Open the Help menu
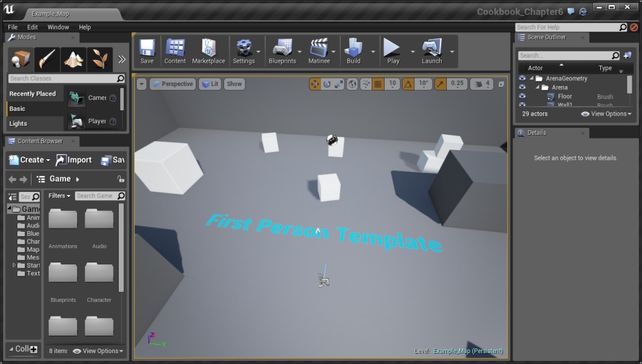The image size is (642, 364). [x=85, y=27]
